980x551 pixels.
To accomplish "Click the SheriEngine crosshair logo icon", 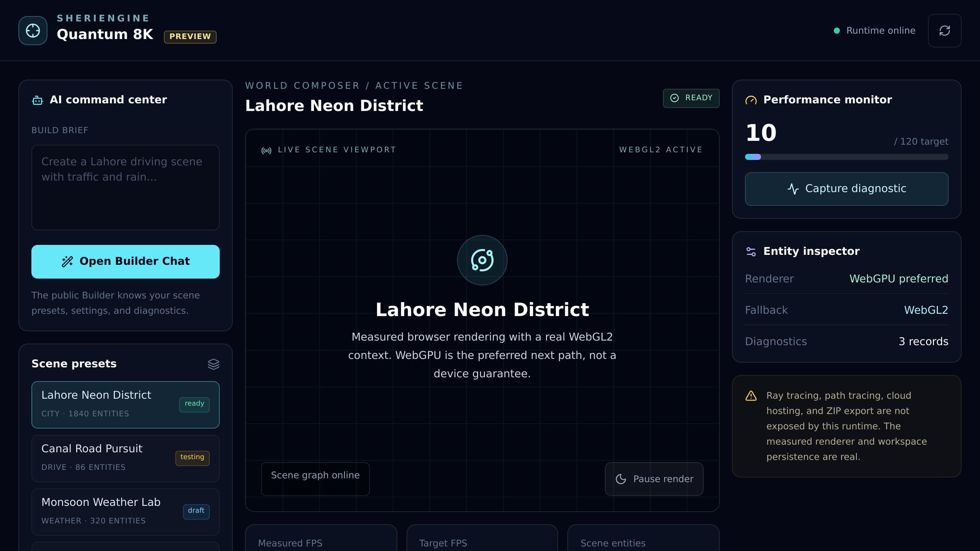I will (x=33, y=31).
